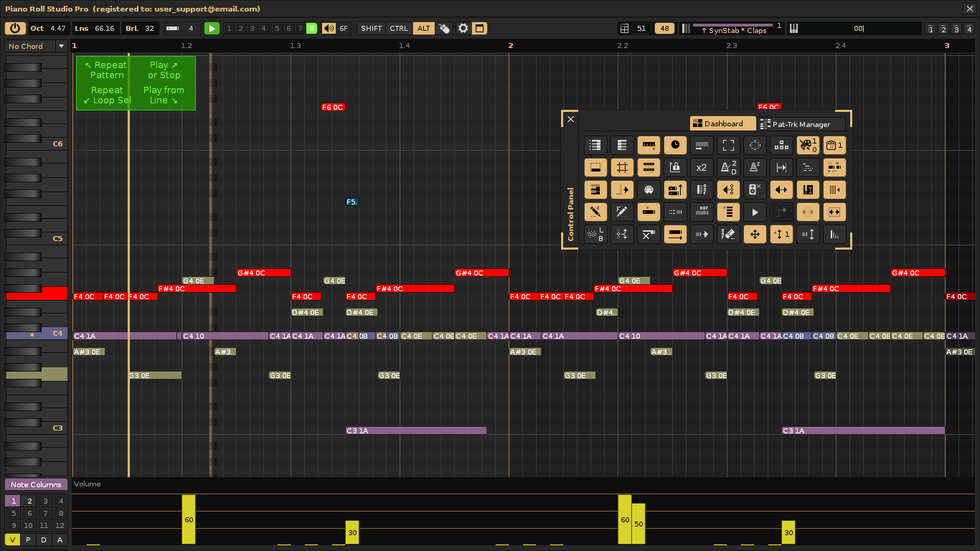Click the grid table icon beside 51
Viewport: 980px width, 551px height.
coord(624,29)
